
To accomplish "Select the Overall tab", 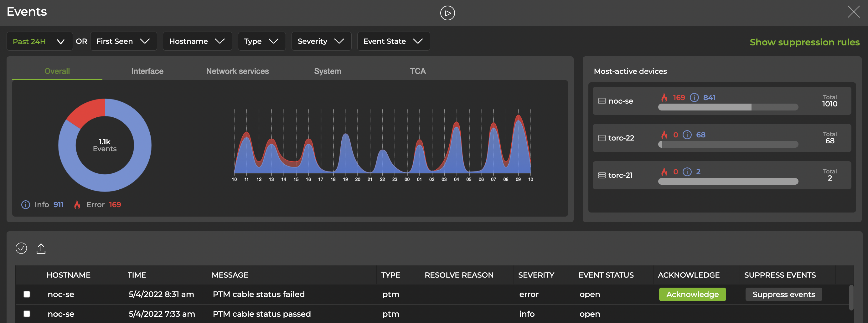I will coord(57,71).
